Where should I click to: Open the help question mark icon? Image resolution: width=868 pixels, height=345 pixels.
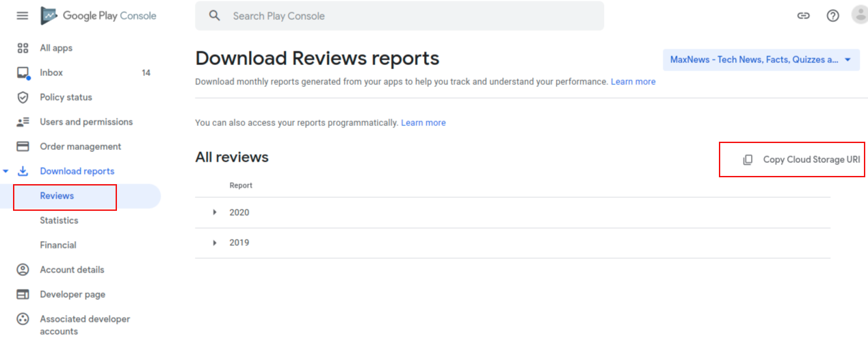tap(832, 16)
